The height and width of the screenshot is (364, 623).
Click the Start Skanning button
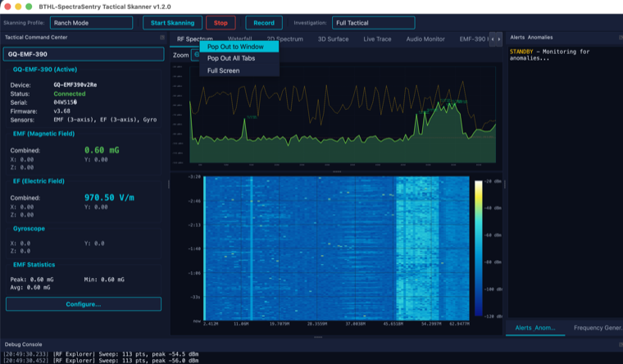(172, 23)
